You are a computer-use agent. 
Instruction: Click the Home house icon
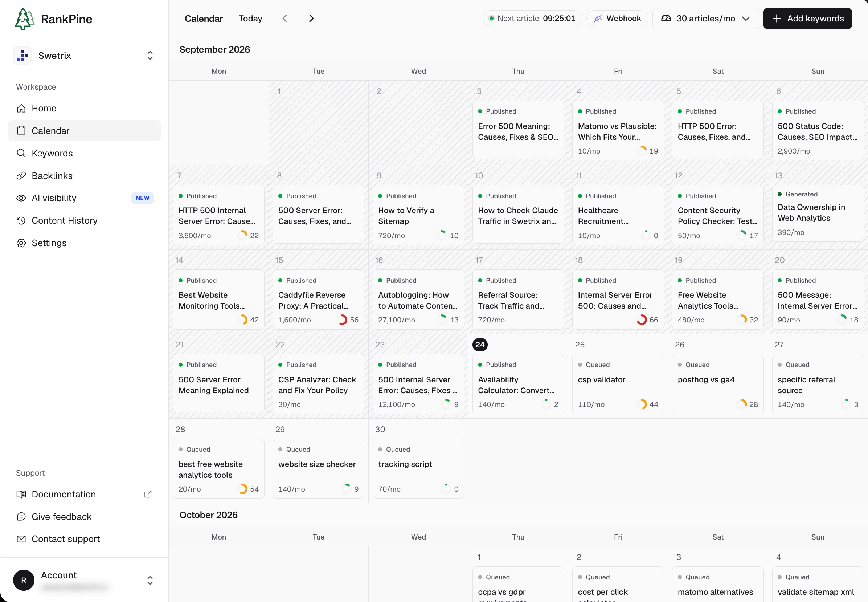[x=21, y=108]
